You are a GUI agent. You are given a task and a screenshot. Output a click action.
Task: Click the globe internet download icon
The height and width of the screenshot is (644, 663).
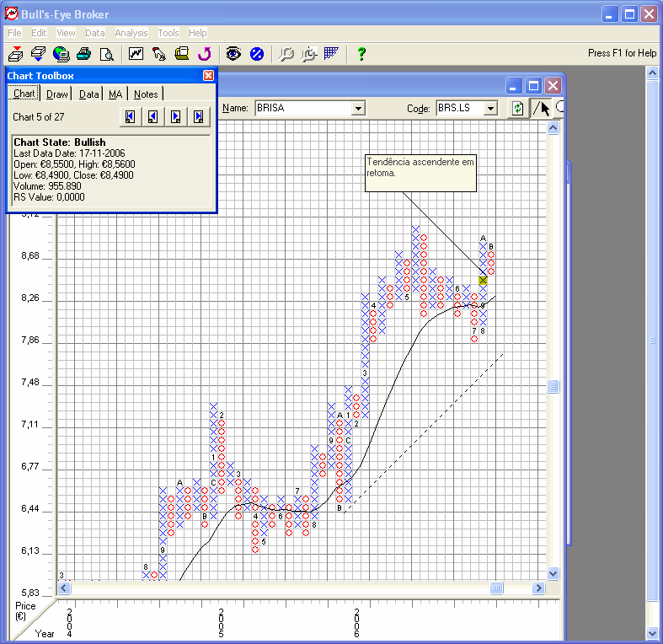tap(61, 54)
